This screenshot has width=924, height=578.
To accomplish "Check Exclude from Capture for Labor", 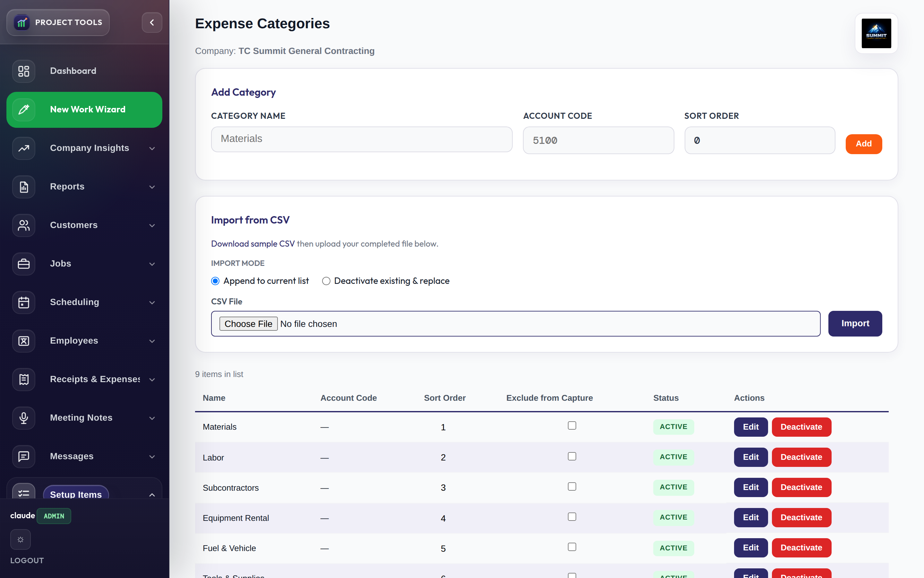I will pyautogui.click(x=572, y=456).
